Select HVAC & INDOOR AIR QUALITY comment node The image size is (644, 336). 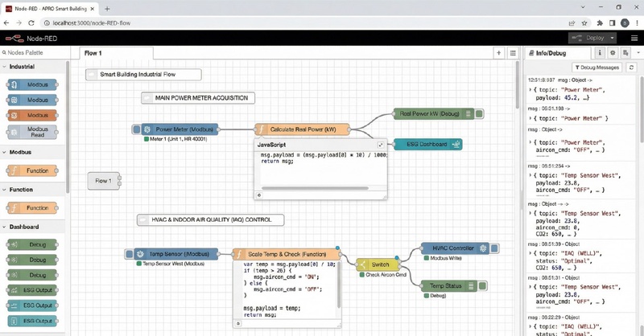click(210, 220)
